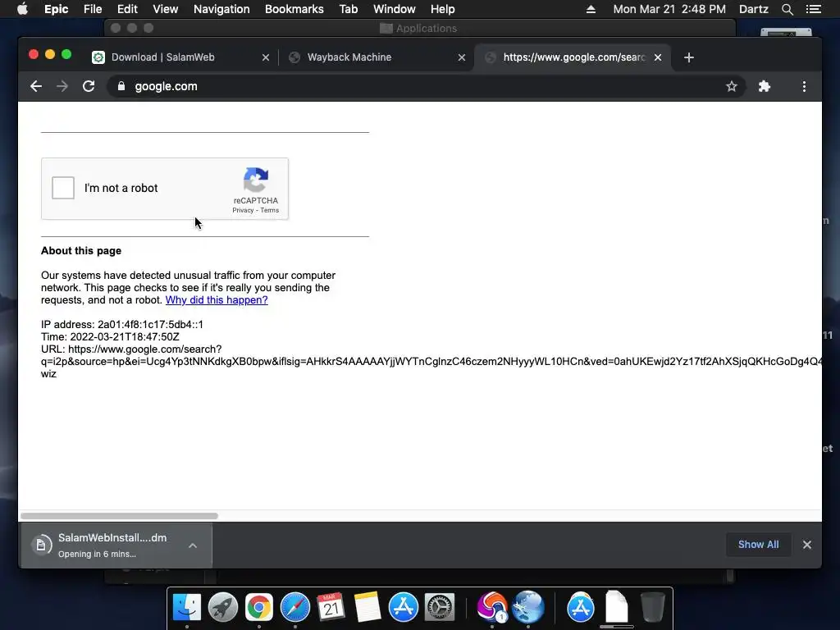Open System Preferences from the dock
Image resolution: width=840 pixels, height=630 pixels.
pos(440,608)
